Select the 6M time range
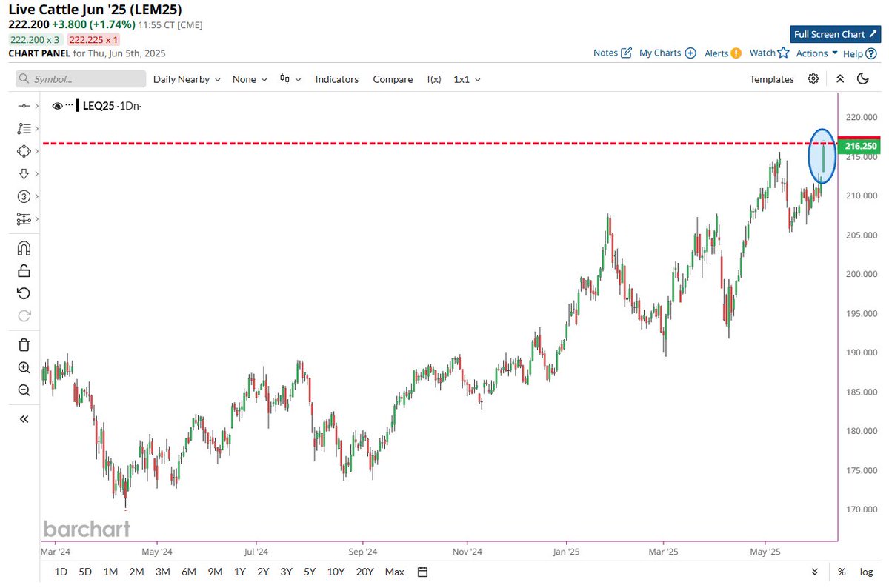 [188, 572]
